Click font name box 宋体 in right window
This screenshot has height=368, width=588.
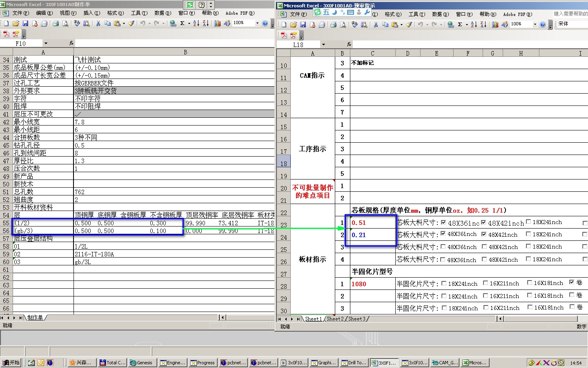point(572,24)
